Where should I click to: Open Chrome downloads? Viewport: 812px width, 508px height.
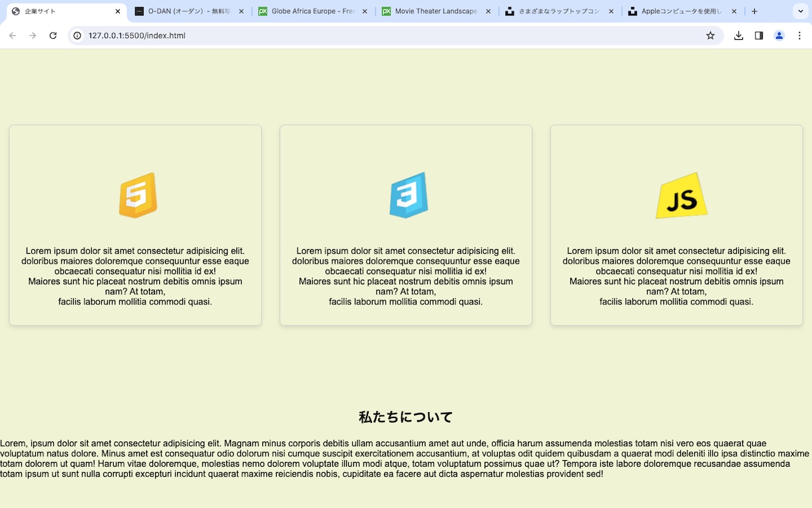pyautogui.click(x=738, y=35)
